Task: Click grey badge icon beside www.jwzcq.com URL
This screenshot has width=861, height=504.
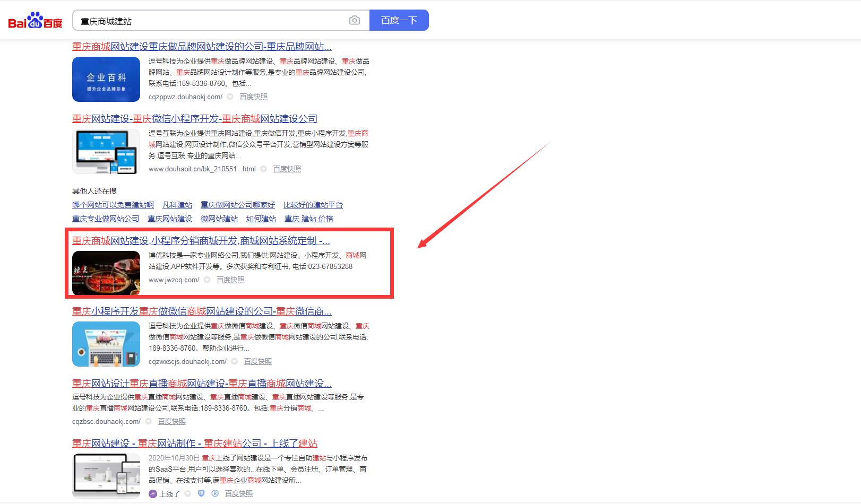Action: pos(207,280)
